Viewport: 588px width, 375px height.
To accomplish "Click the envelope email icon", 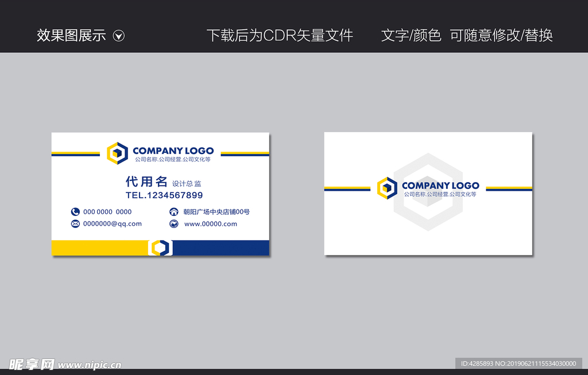I will point(75,223).
